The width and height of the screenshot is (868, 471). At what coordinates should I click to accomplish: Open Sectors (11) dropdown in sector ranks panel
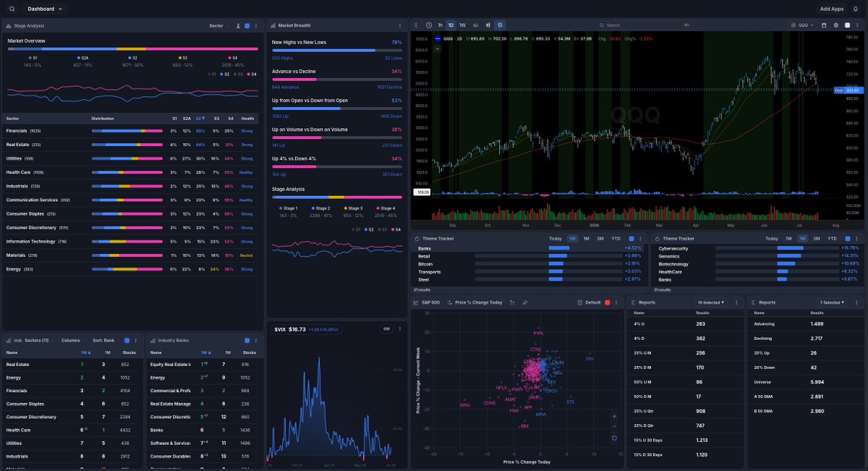tap(38, 340)
